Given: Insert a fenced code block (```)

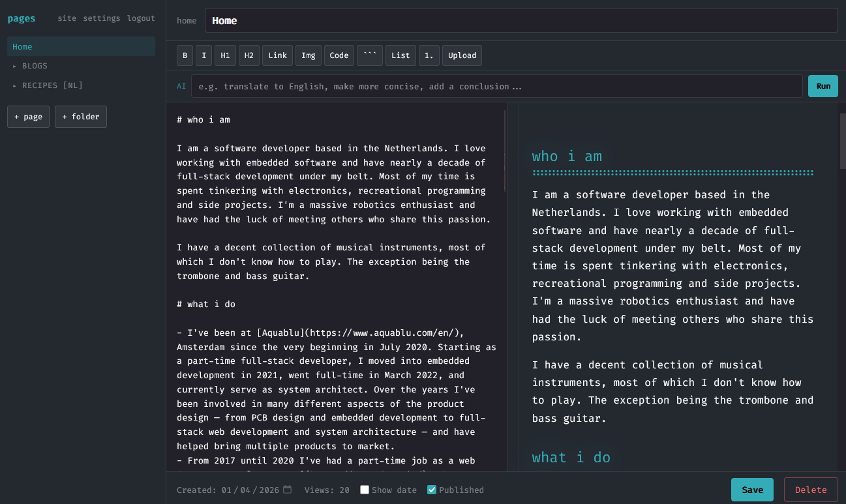Looking at the screenshot, I should tap(370, 55).
